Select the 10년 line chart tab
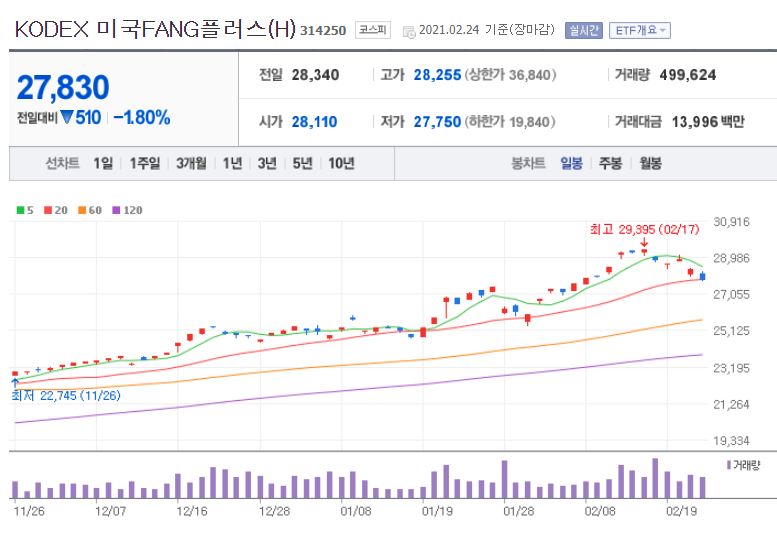The height and width of the screenshot is (533, 777). pyautogui.click(x=341, y=163)
